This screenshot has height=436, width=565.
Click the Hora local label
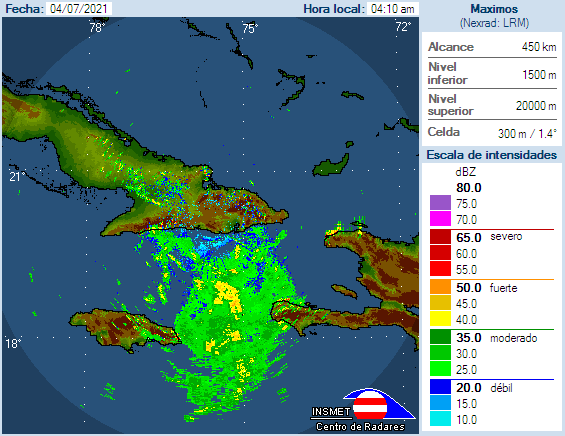[x=334, y=9]
